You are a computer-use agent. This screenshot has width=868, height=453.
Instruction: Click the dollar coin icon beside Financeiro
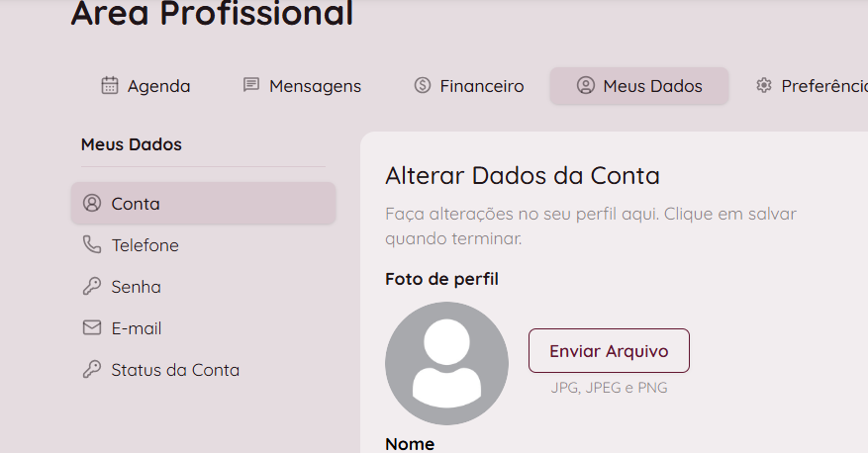click(423, 85)
